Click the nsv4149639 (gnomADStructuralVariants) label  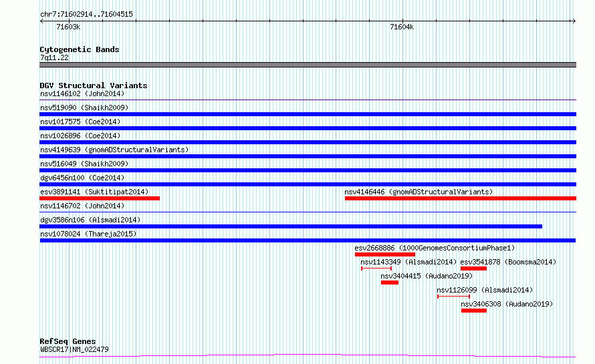114,150
